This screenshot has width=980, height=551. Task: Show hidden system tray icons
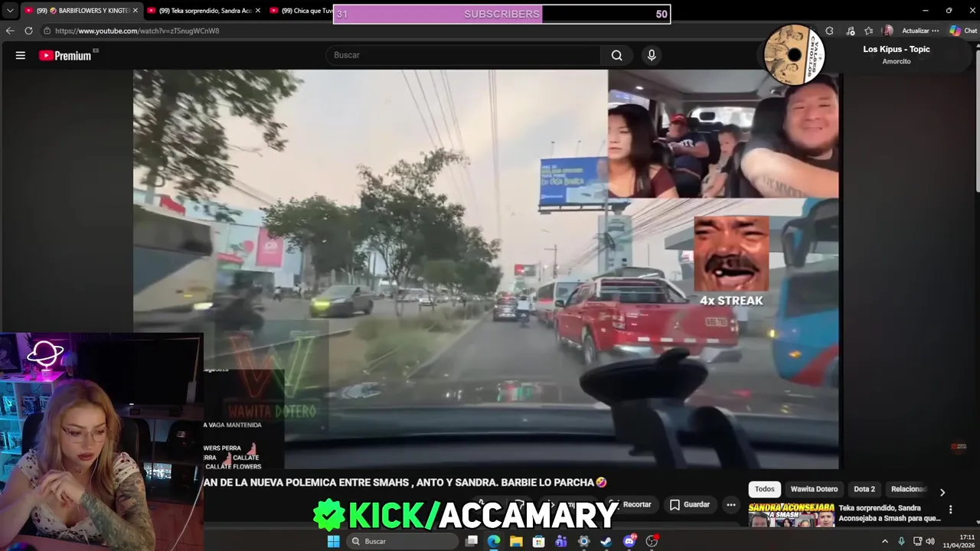885,541
